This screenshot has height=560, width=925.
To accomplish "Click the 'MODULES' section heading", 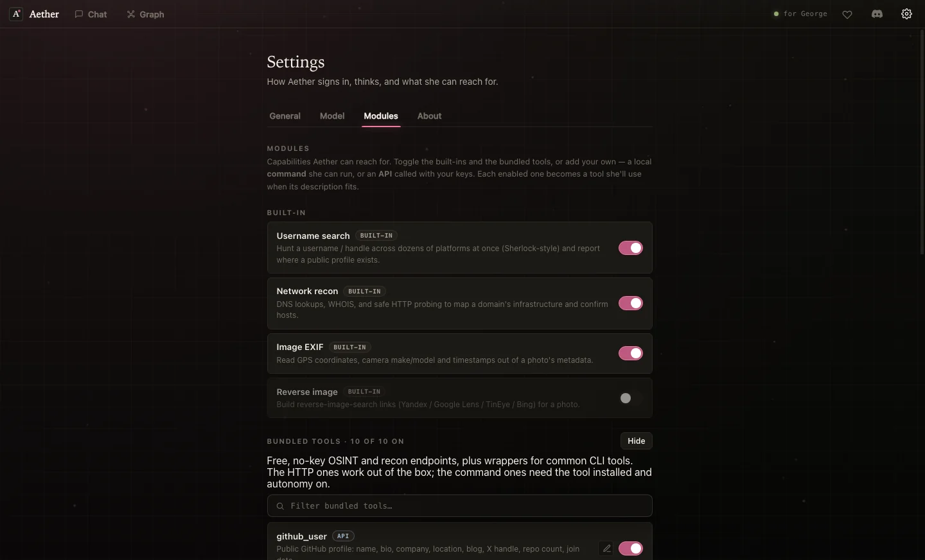I will coord(288,148).
